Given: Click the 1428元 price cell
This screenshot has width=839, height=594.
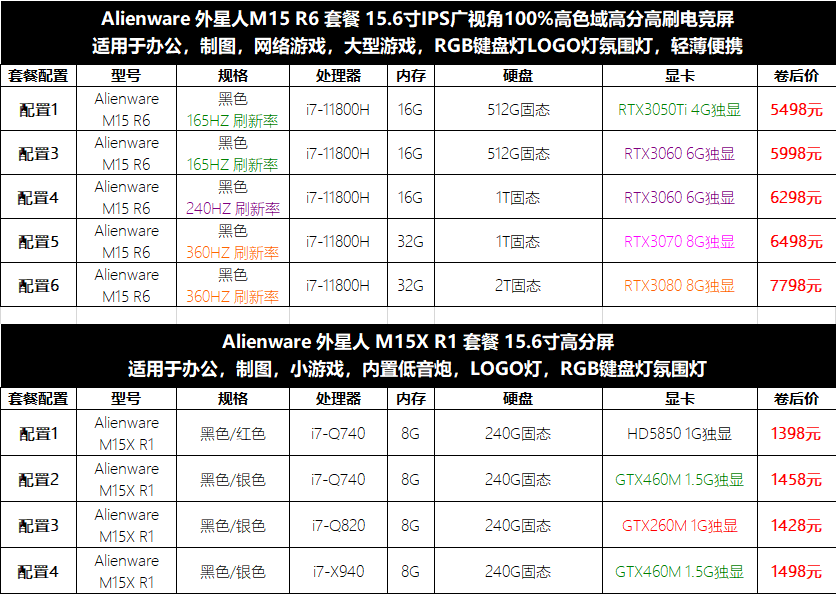Looking at the screenshot, I should (796, 526).
